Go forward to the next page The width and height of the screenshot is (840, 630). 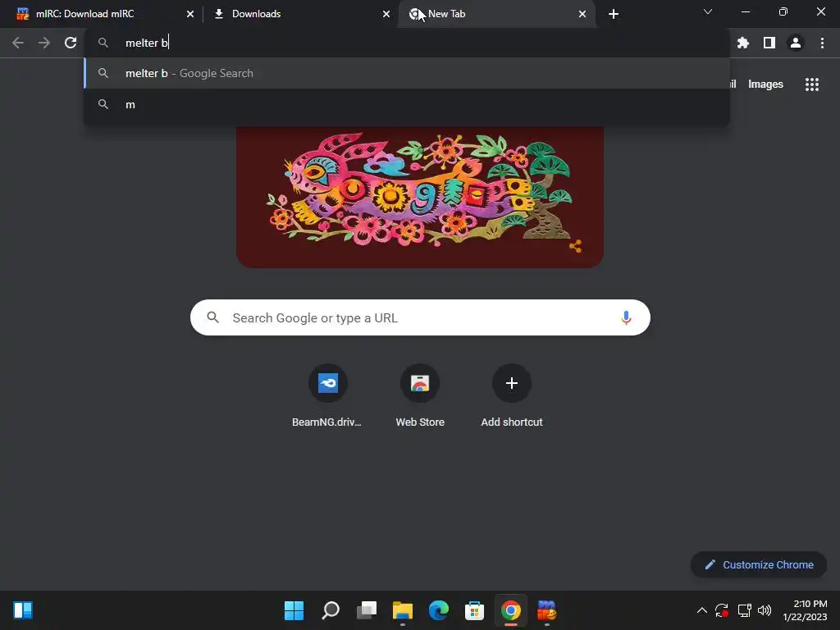[44, 43]
